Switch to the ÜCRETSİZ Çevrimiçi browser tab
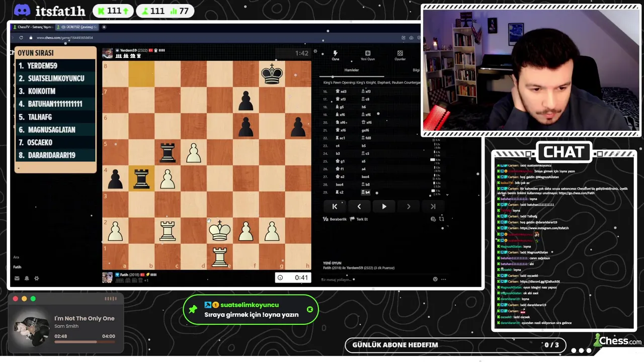The width and height of the screenshot is (644, 362). 76,27
